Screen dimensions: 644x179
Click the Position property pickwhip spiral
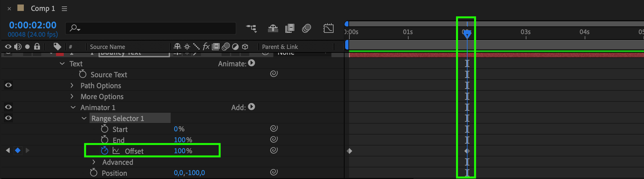pos(274,172)
